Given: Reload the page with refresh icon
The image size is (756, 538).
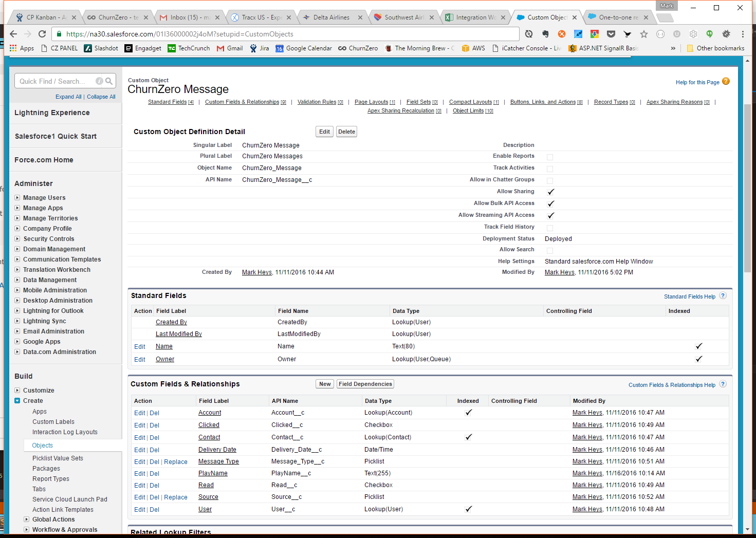Looking at the screenshot, I should [x=42, y=34].
